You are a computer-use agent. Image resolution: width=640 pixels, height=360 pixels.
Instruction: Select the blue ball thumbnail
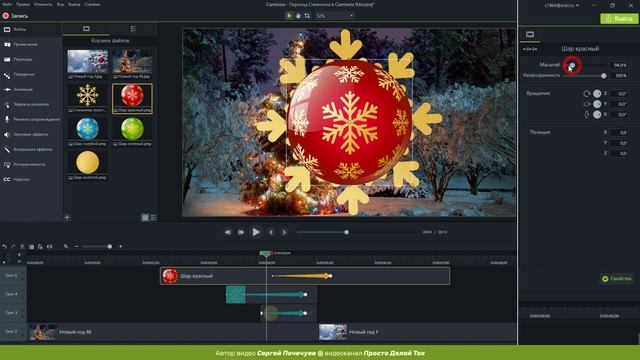[x=88, y=129]
